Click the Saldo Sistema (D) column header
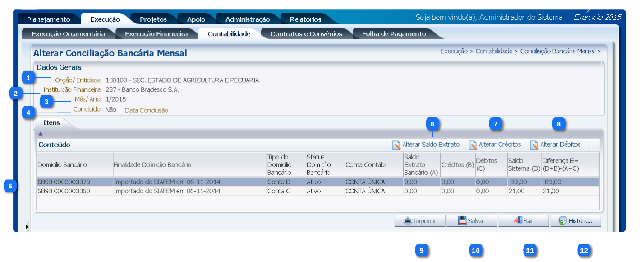 click(x=524, y=165)
